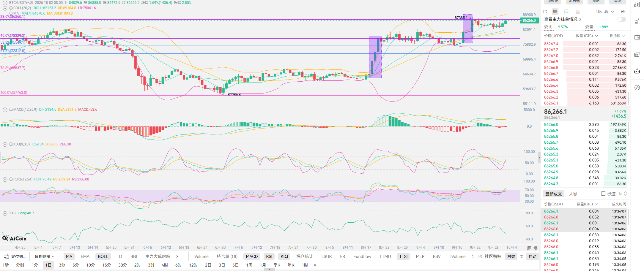Open the 1位小数 decimal precision dropdown

[x=605, y=12]
